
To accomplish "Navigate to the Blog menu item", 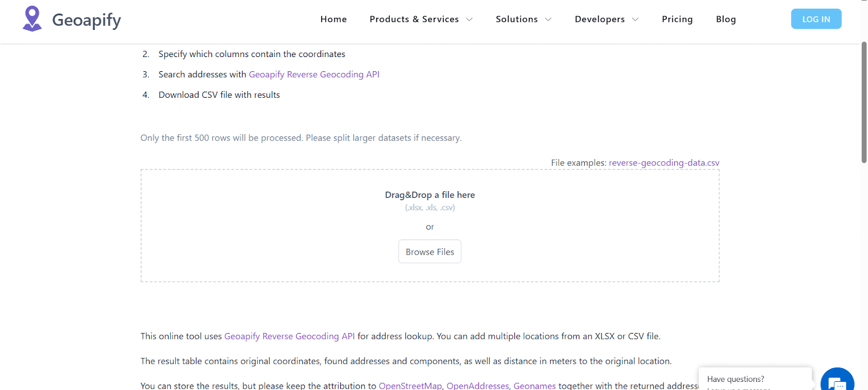I will click(x=725, y=19).
